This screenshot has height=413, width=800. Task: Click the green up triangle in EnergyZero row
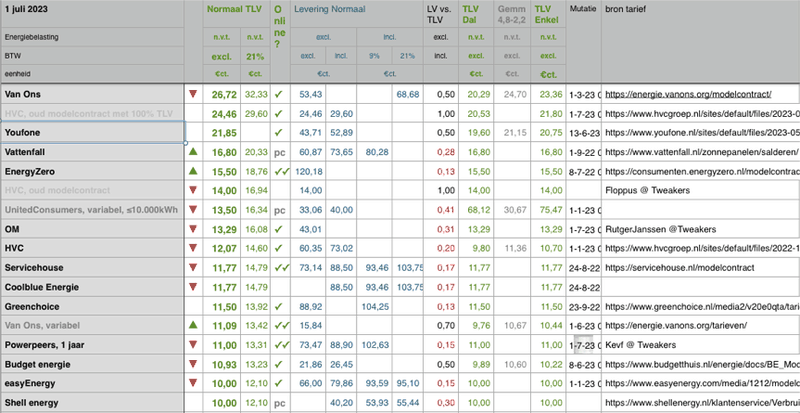[193, 171]
